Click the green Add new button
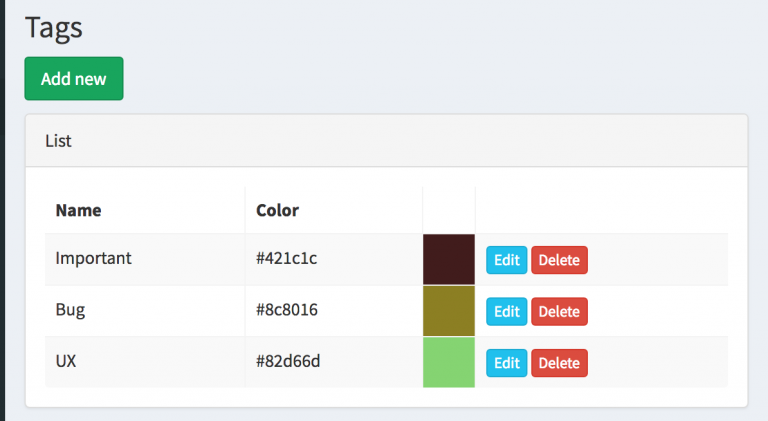This screenshot has width=768, height=421. coord(74,78)
